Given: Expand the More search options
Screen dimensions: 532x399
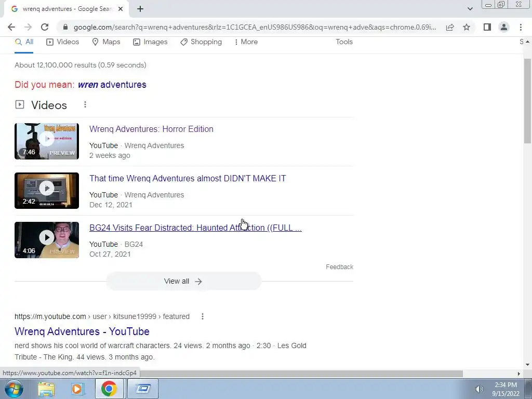Looking at the screenshot, I should coord(246,42).
